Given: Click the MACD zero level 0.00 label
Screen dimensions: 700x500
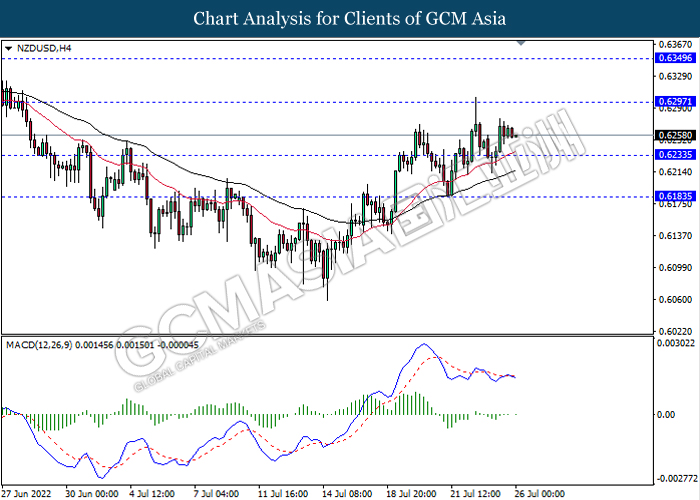Looking at the screenshot, I should (666, 415).
